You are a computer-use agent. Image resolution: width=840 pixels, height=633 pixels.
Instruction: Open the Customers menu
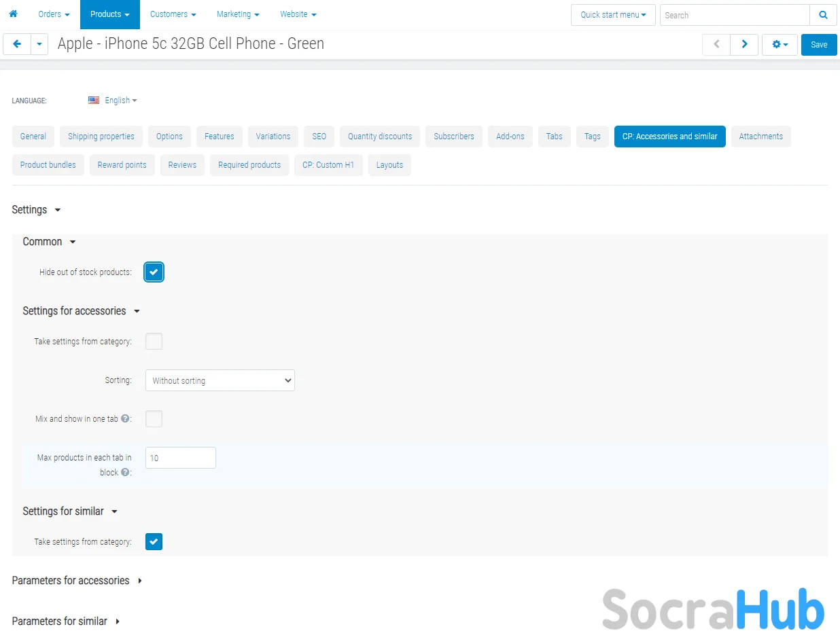173,14
